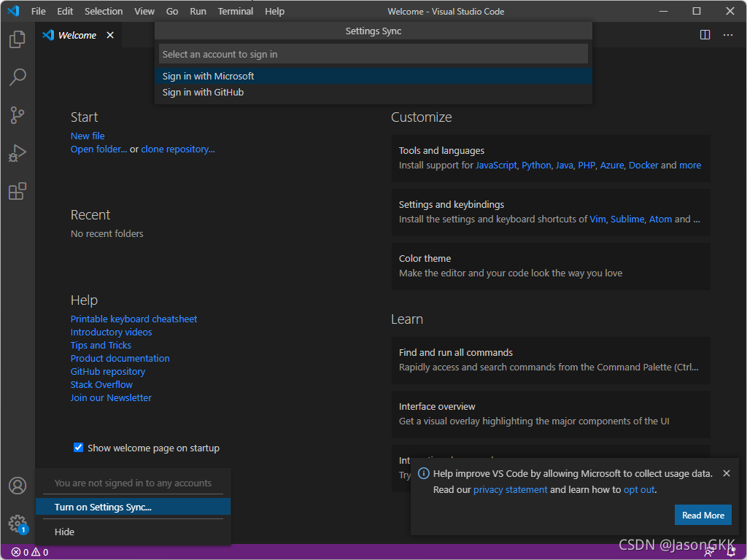Choose Sign in with Microsoft
This screenshot has width=747, height=560.
coord(373,76)
